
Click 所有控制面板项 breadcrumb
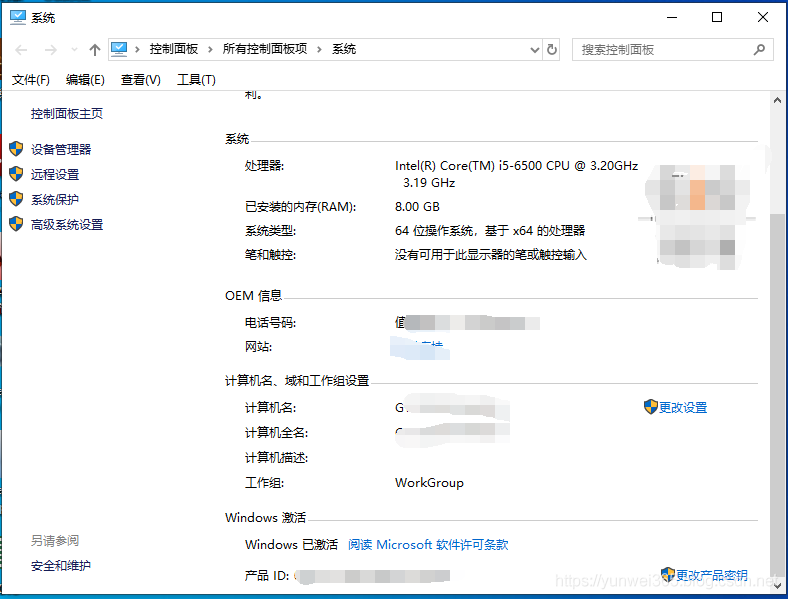point(265,49)
